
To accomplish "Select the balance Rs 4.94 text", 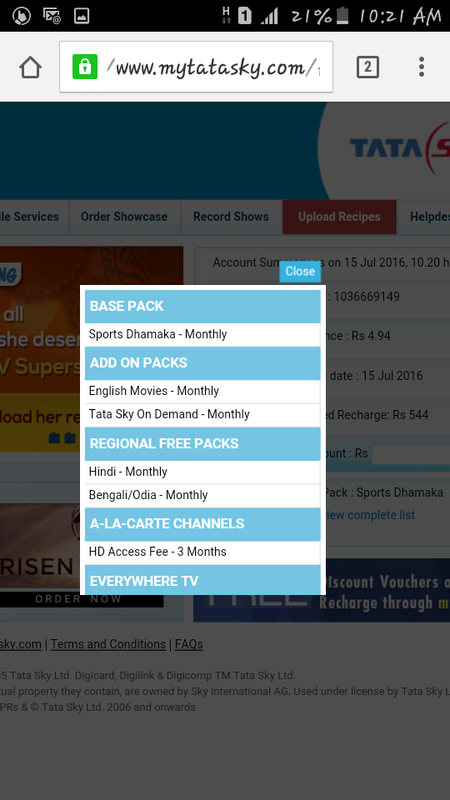I will tap(359, 336).
